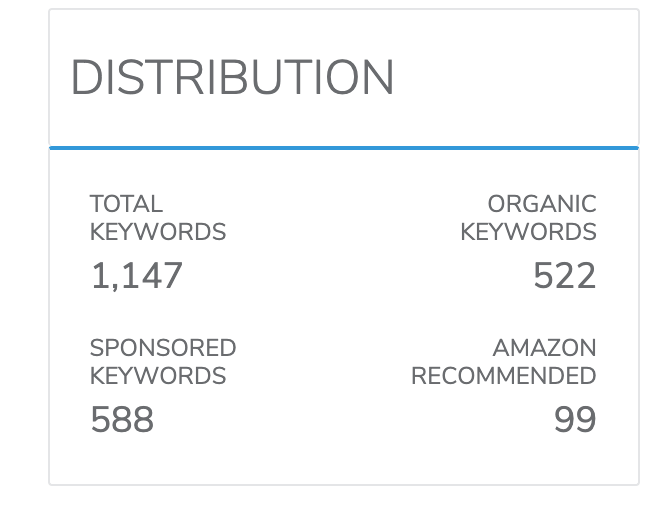Open the Amazon recommended count 99
The image size is (664, 508).
pyautogui.click(x=575, y=419)
